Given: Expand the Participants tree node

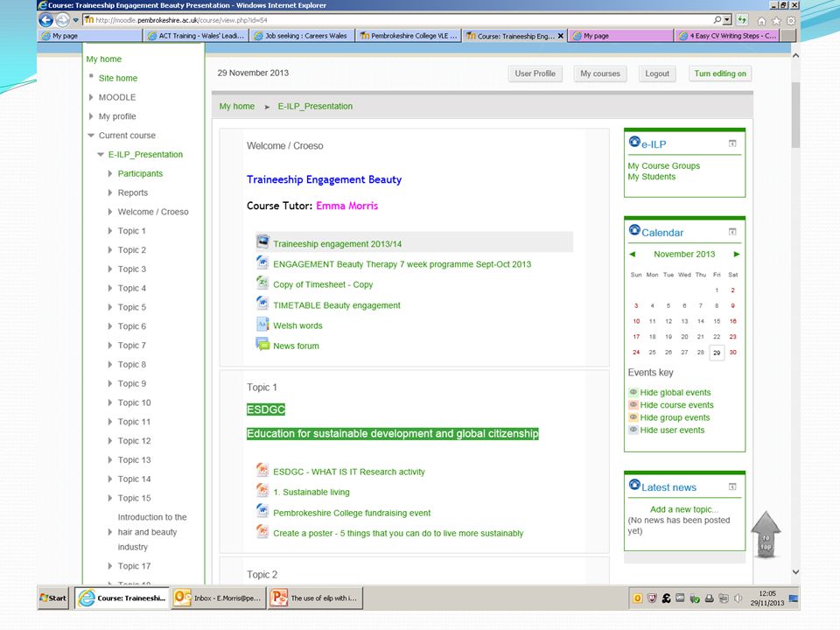Looking at the screenshot, I should pos(110,173).
